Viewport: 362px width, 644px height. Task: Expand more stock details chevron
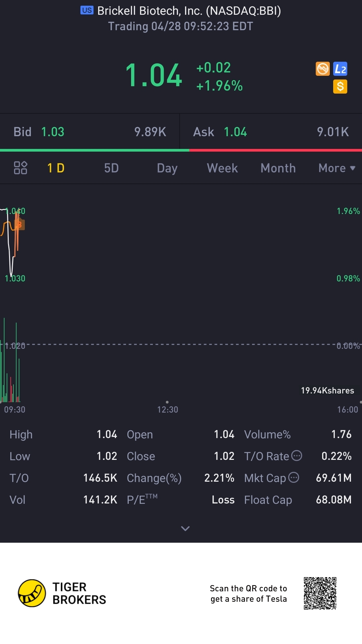point(185,529)
